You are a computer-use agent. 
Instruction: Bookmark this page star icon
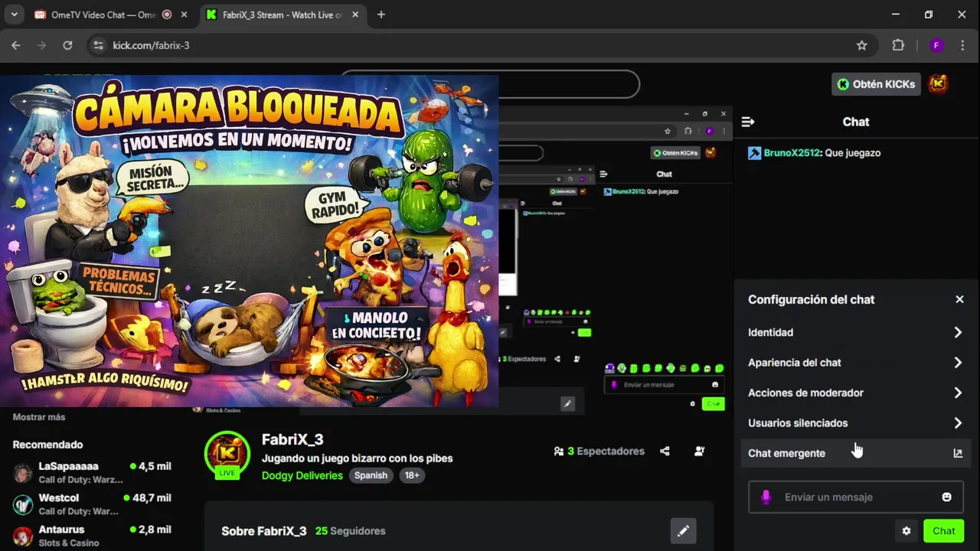(862, 45)
